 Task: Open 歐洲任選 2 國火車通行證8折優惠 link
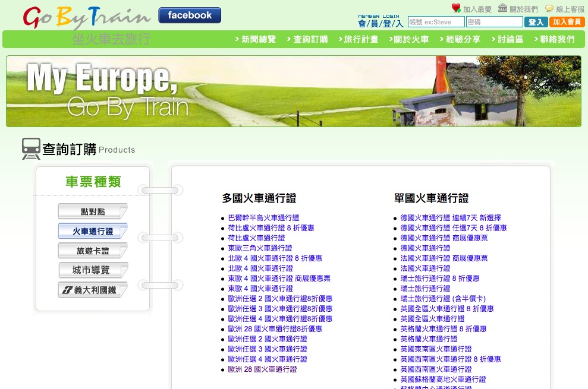(280, 299)
